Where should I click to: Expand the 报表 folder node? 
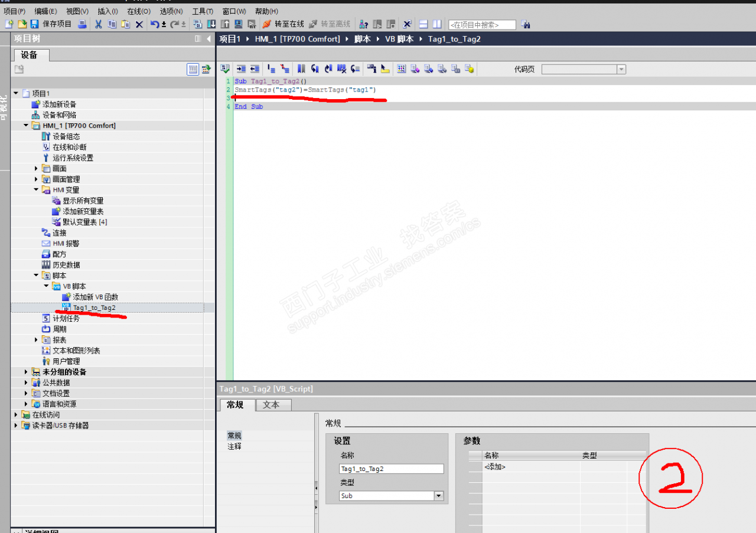click(36, 339)
